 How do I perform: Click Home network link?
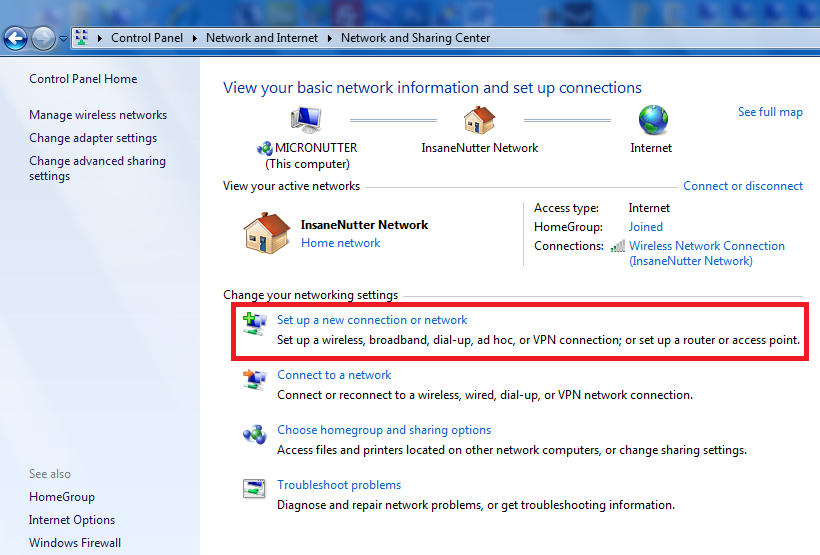pos(340,243)
